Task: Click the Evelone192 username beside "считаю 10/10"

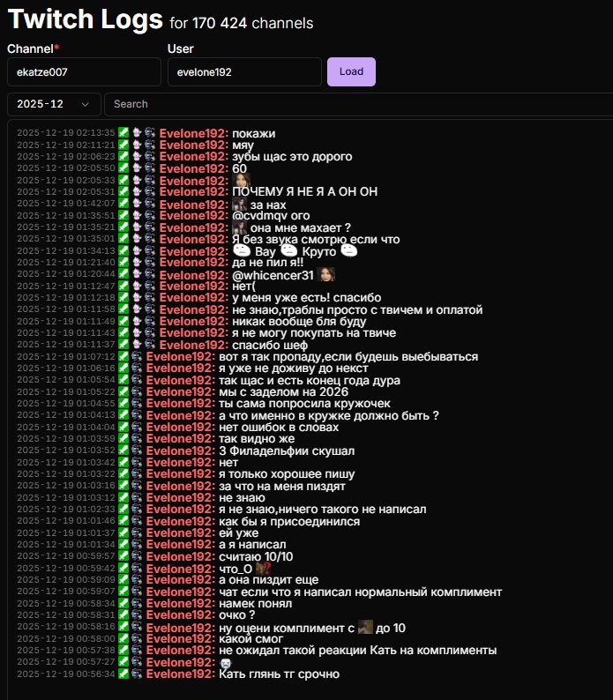Action: pyautogui.click(x=181, y=556)
